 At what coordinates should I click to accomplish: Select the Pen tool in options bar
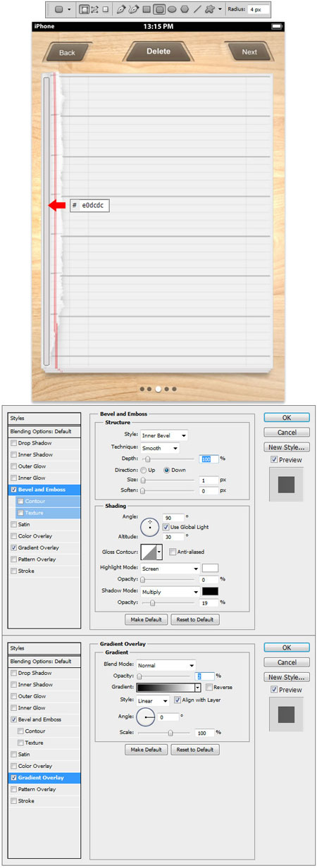tap(121, 10)
